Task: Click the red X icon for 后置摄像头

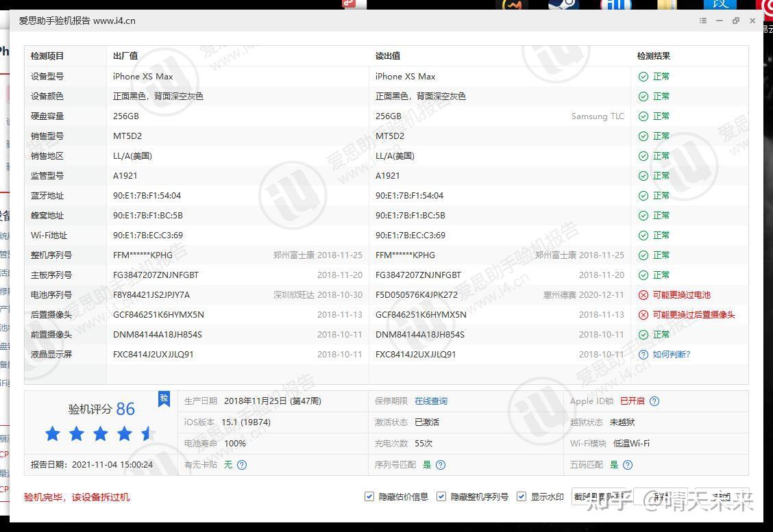Action: [x=643, y=315]
